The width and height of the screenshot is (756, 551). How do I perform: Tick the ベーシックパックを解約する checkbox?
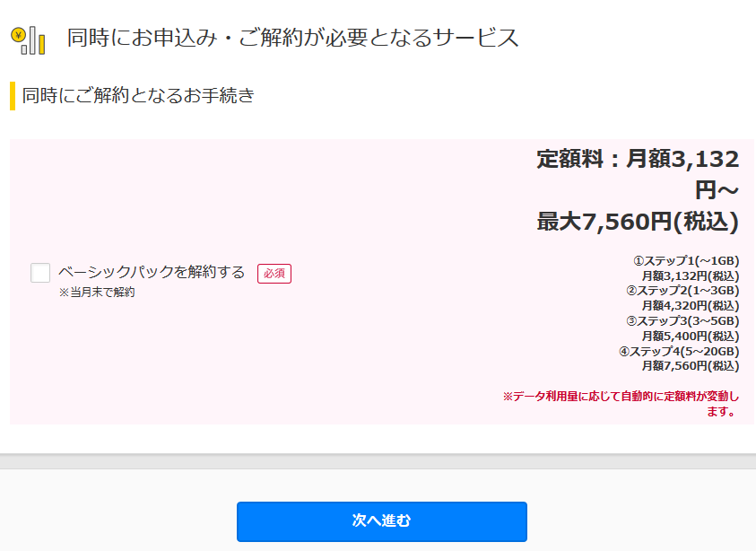coord(40,273)
